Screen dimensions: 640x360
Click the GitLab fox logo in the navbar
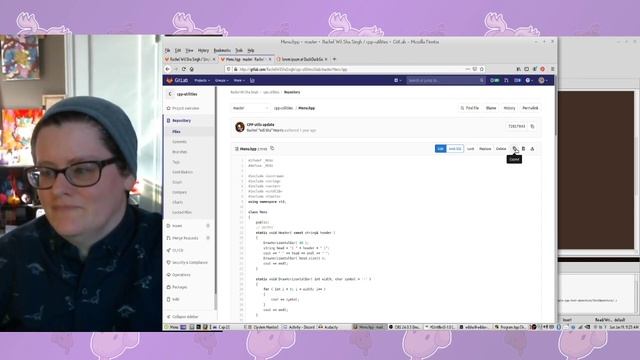[170, 80]
